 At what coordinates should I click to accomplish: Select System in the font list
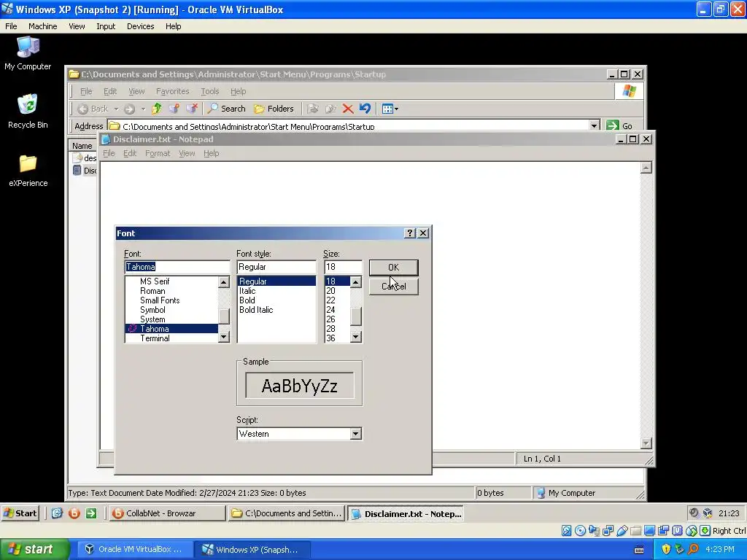[152, 319]
